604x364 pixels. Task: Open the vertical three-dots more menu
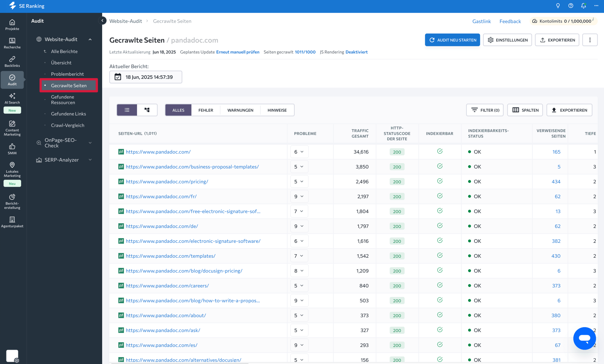pos(590,40)
